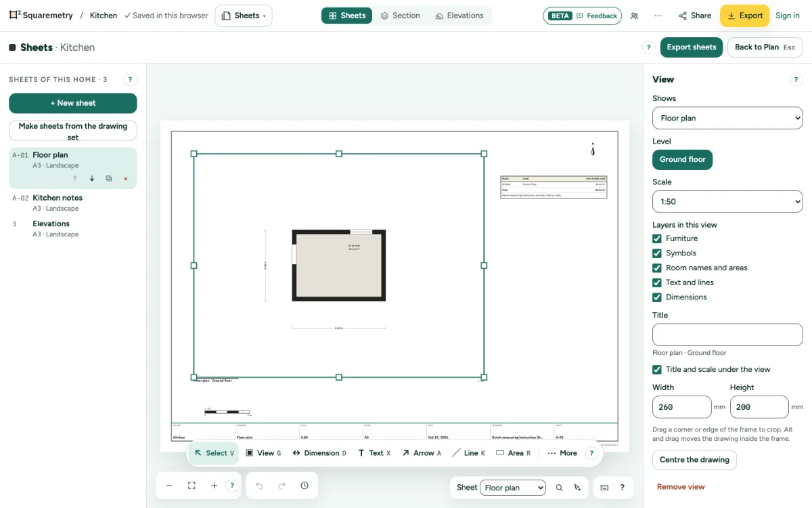Screen dimensions: 812x508
Task: Toggle Title and scale under the view
Action: coord(657,370)
